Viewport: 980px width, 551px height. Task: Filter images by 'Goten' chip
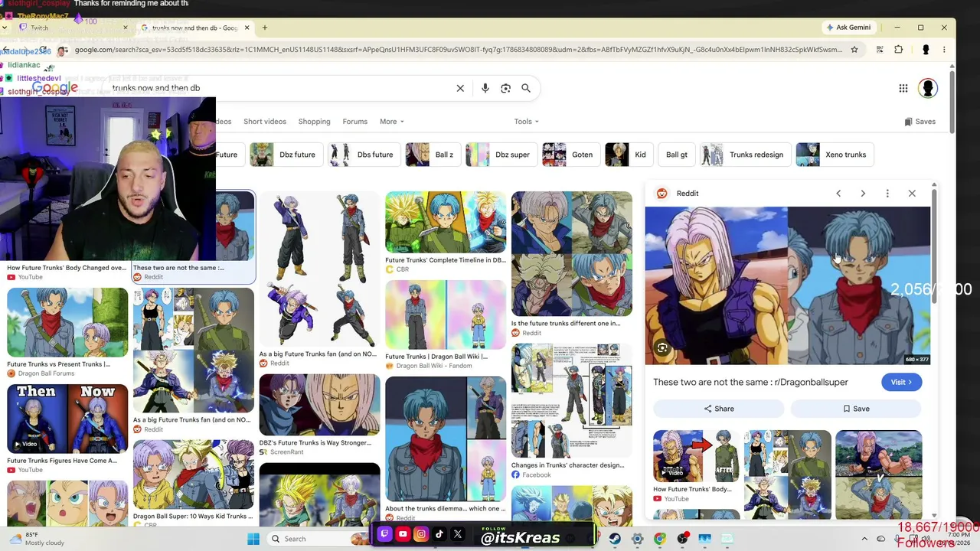coord(570,155)
